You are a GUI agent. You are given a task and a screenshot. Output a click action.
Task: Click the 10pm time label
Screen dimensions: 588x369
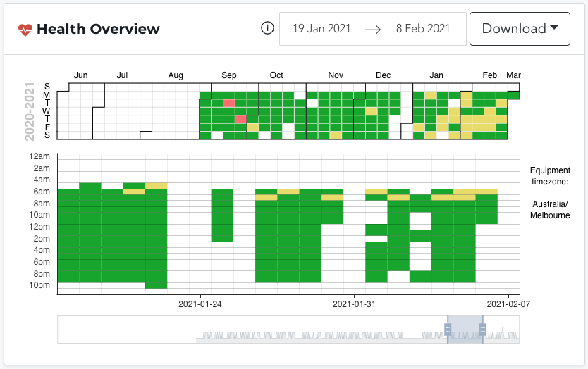(x=39, y=285)
